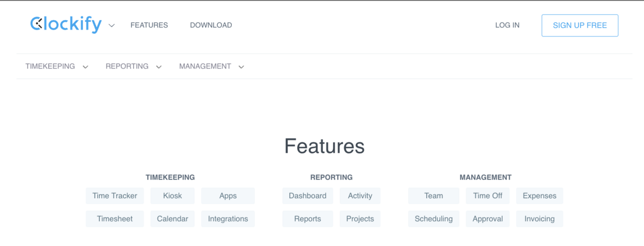
Task: Select the Projects feature tag
Action: (360, 219)
